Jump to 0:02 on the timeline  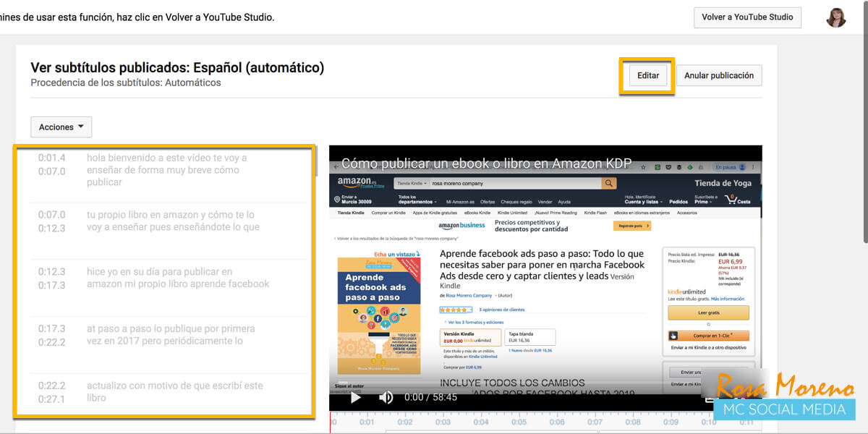click(x=405, y=422)
